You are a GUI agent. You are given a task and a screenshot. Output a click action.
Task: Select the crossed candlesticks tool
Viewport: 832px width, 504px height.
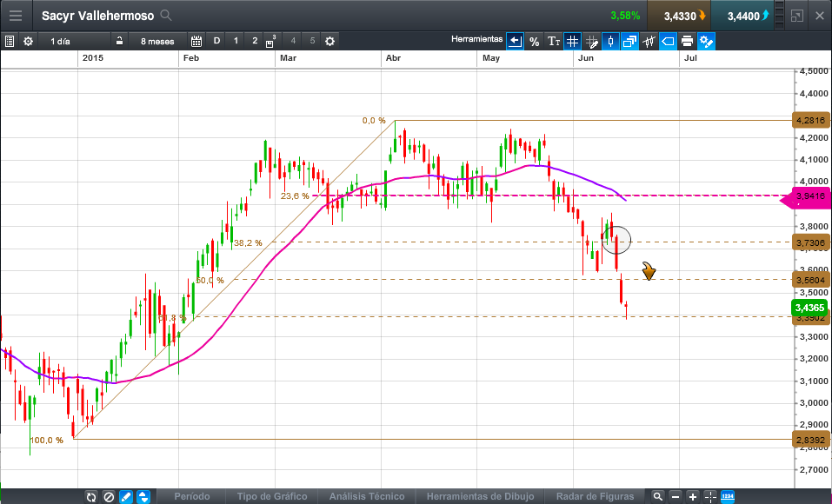649,41
